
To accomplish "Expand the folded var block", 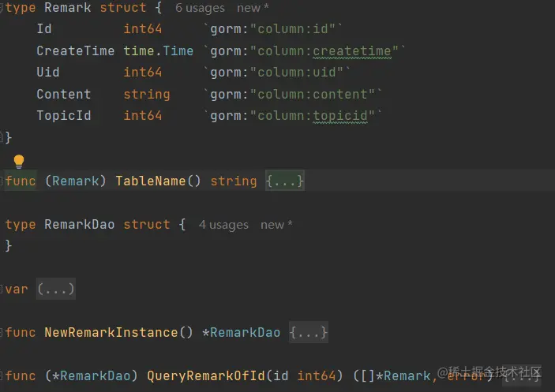I will coord(56,289).
